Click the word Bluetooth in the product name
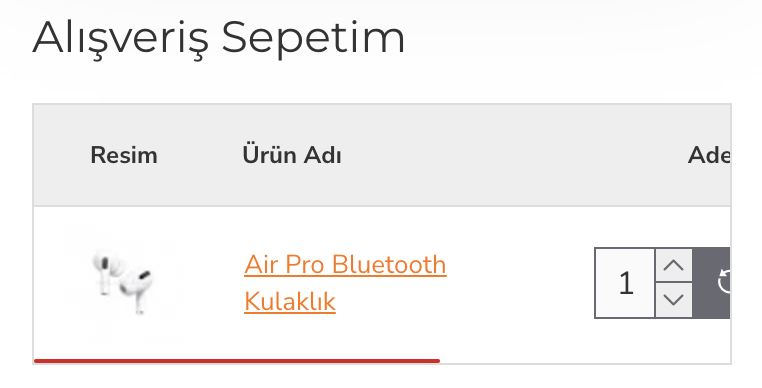Viewport: 762px width, 388px height. click(x=389, y=265)
